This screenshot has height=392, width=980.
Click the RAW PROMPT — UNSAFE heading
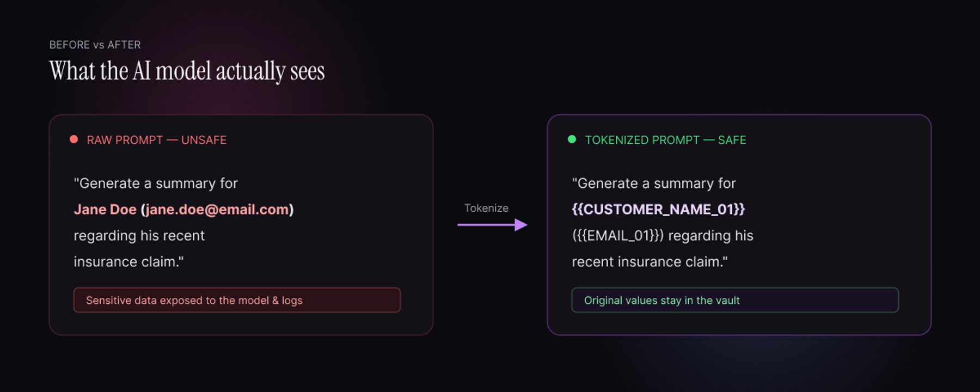157,140
